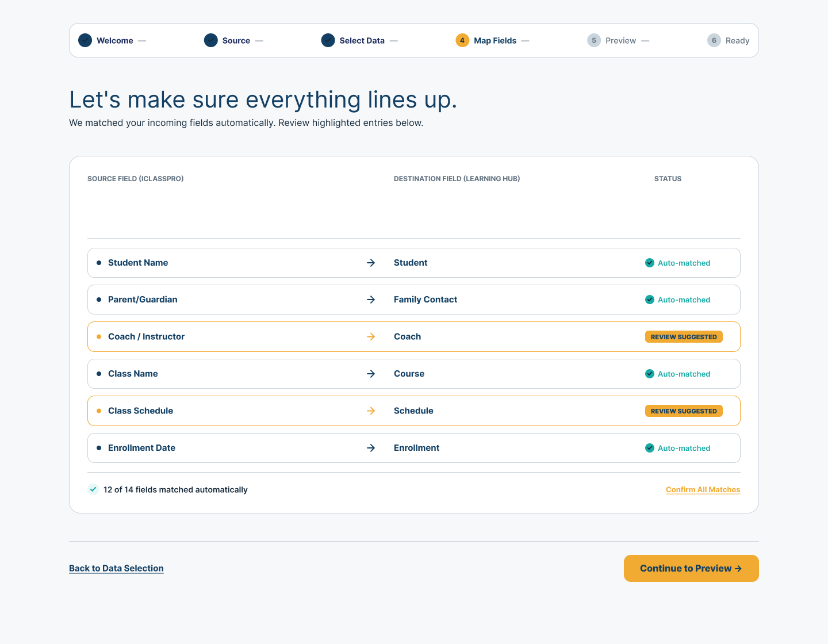Click the Auto-matched check icon for Parent/Guardian
Image resolution: width=828 pixels, height=644 pixels.
tap(650, 300)
